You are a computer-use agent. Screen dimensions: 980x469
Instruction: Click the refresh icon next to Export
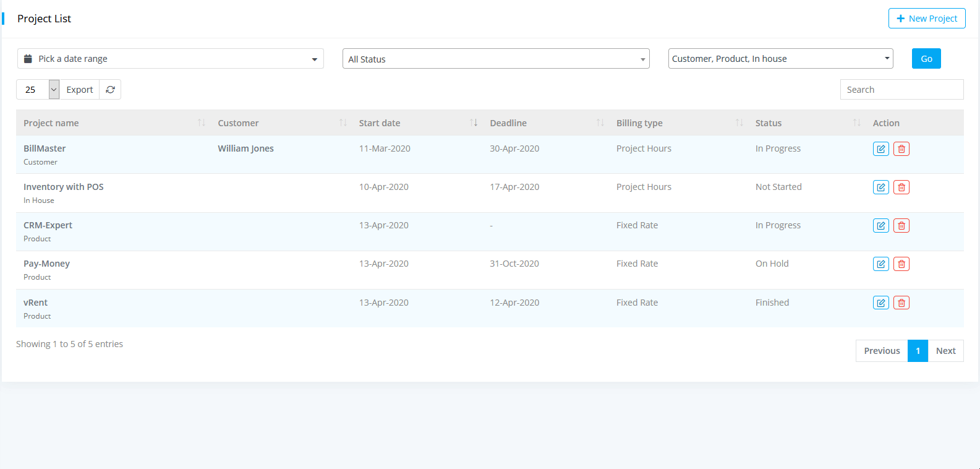point(110,90)
